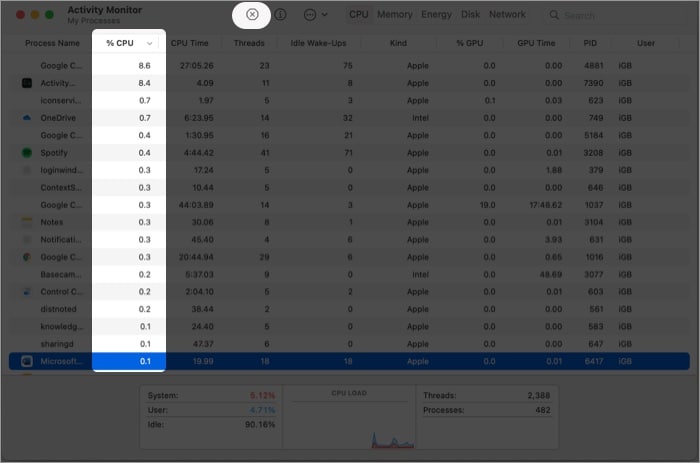Sort by User column header
This screenshot has height=463, width=700.
(x=646, y=43)
